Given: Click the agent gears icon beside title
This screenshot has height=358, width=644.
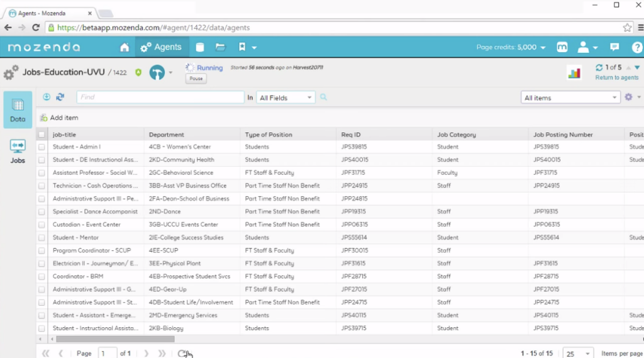Looking at the screenshot, I should [x=11, y=73].
